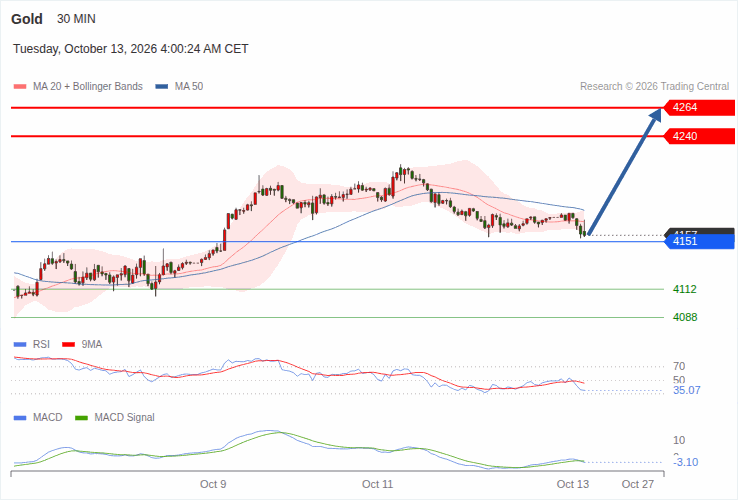Screen dimensions: 738x500
Task: Select the 'MA 20 + Bollinger Bands' legend label
Action: coord(88,87)
